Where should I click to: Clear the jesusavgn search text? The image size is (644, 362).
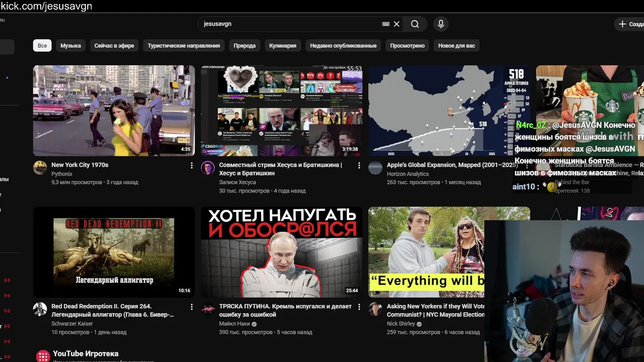[x=396, y=24]
